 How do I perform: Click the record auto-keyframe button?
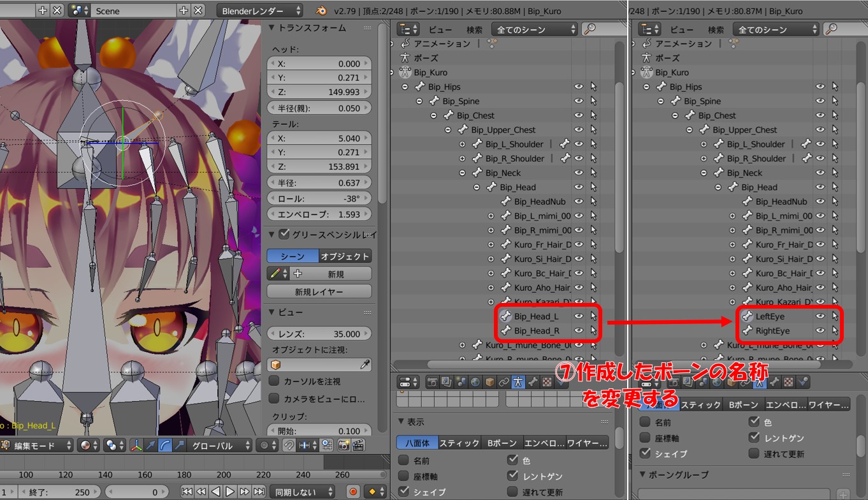pyautogui.click(x=353, y=492)
